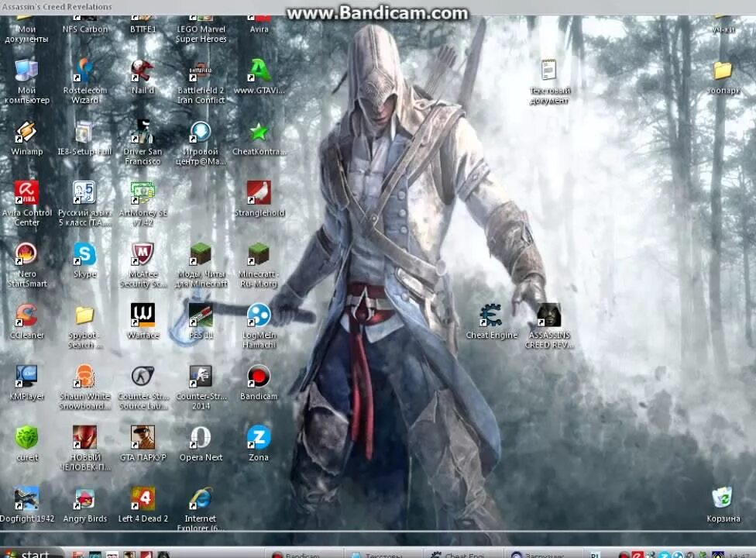Launch Winamp from the desktop

click(26, 133)
